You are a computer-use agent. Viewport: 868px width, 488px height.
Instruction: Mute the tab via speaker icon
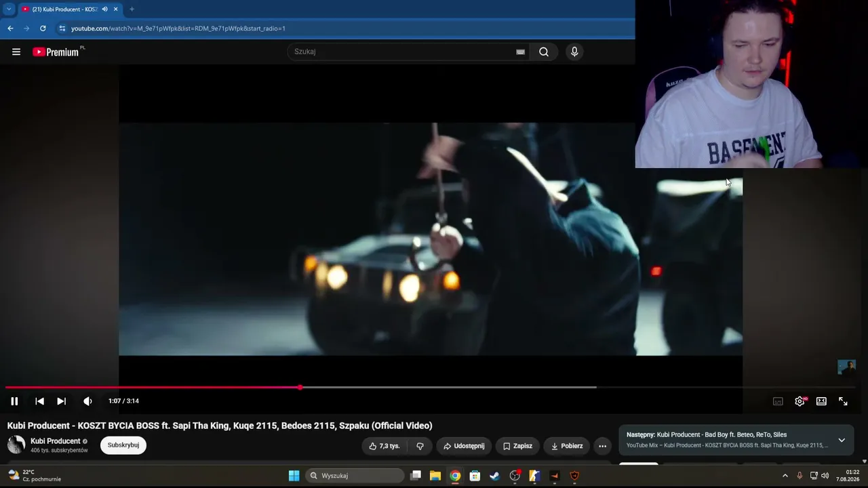click(x=104, y=9)
